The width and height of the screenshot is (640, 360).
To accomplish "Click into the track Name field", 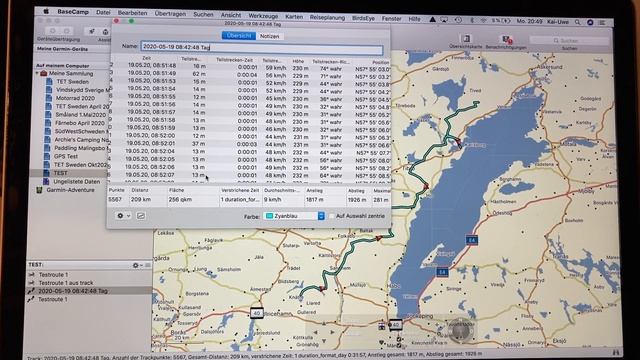I will tap(262, 48).
